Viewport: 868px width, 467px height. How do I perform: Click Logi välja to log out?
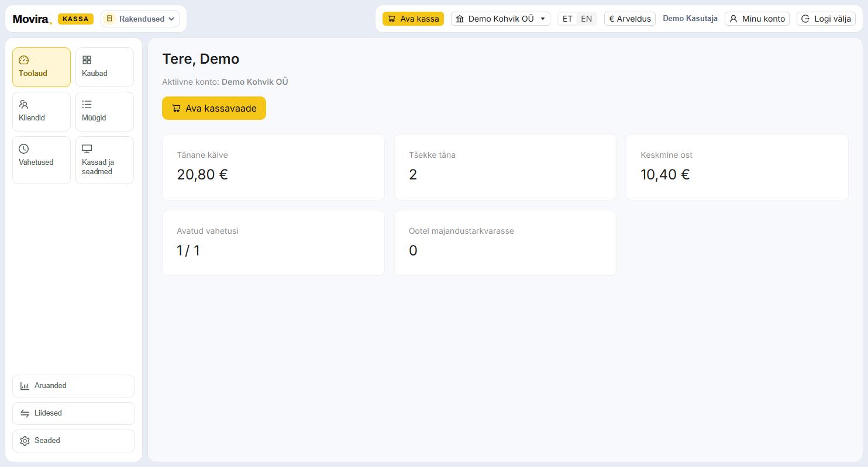[x=826, y=19]
